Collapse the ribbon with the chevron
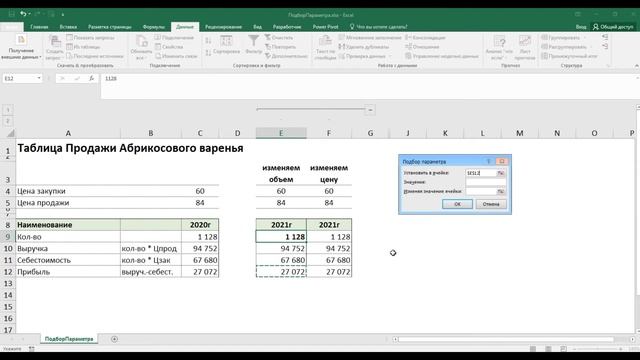Image resolution: width=640 pixels, height=360 pixels. [x=636, y=66]
